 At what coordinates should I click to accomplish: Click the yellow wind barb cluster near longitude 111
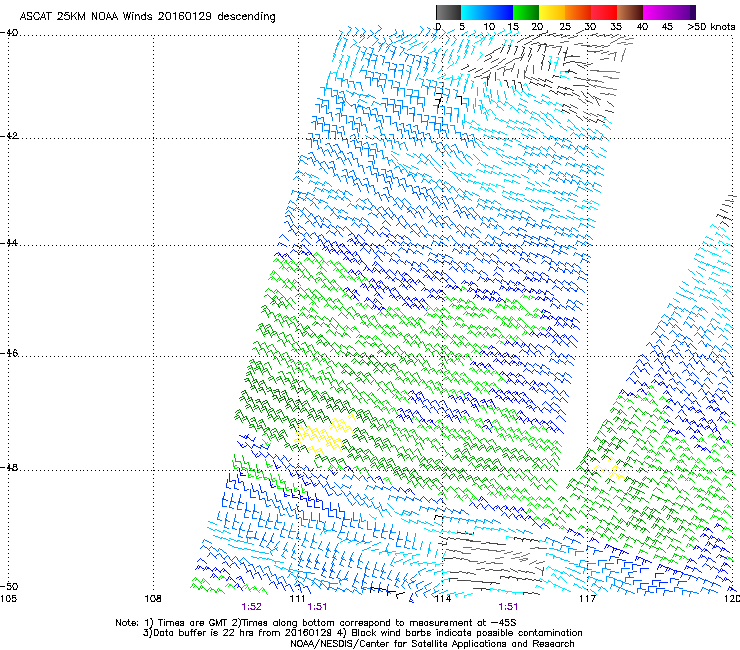tap(324, 435)
